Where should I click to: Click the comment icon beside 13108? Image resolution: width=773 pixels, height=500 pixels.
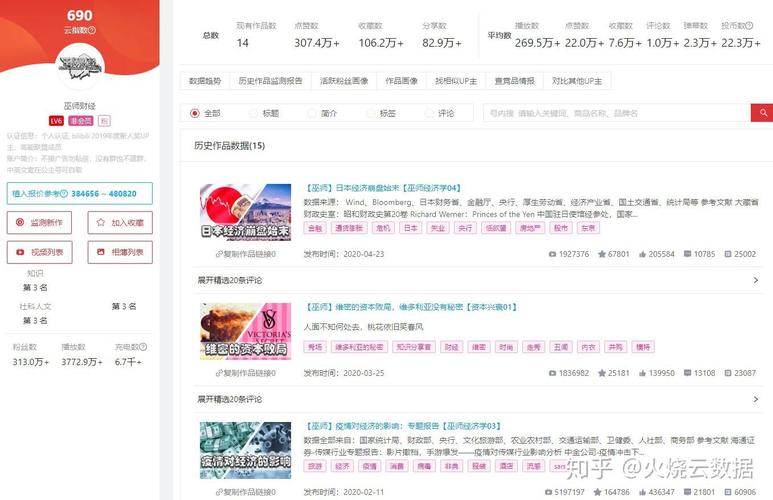pyautogui.click(x=687, y=373)
